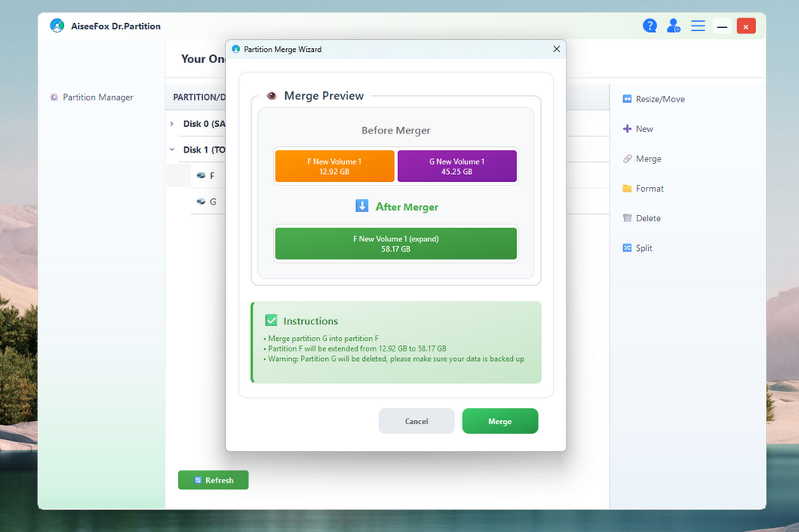Toggle the green Instructions checkbox
Image resolution: width=799 pixels, height=532 pixels.
pos(272,320)
